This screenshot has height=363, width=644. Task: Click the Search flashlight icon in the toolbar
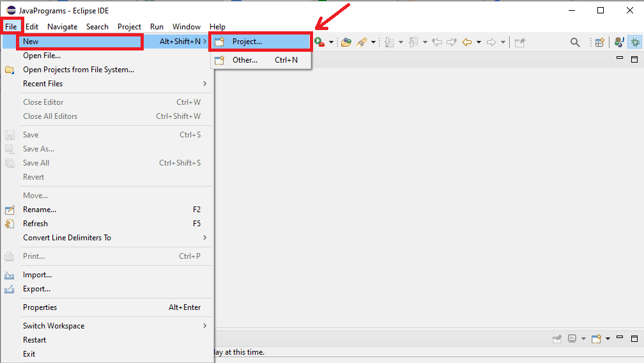pos(362,42)
